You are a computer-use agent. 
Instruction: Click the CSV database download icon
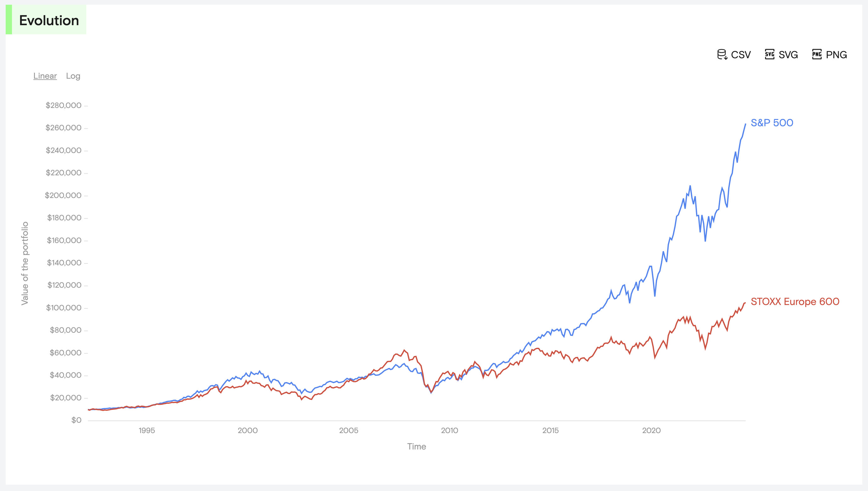point(722,54)
